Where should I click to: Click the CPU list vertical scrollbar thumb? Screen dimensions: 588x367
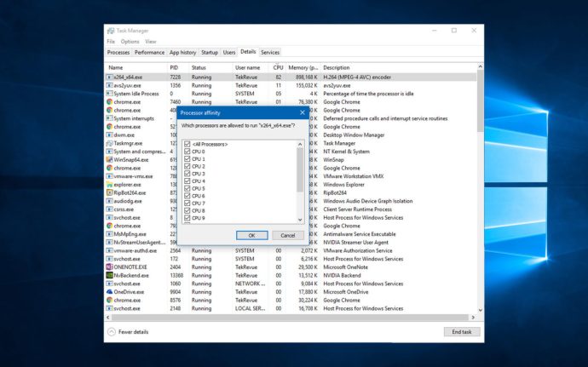click(x=300, y=169)
